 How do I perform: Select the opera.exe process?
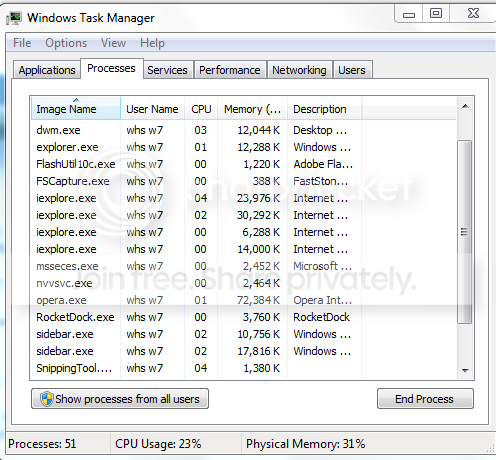(243, 300)
